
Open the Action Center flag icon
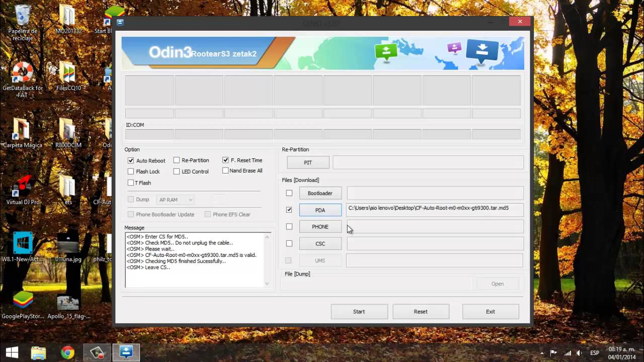(x=553, y=352)
